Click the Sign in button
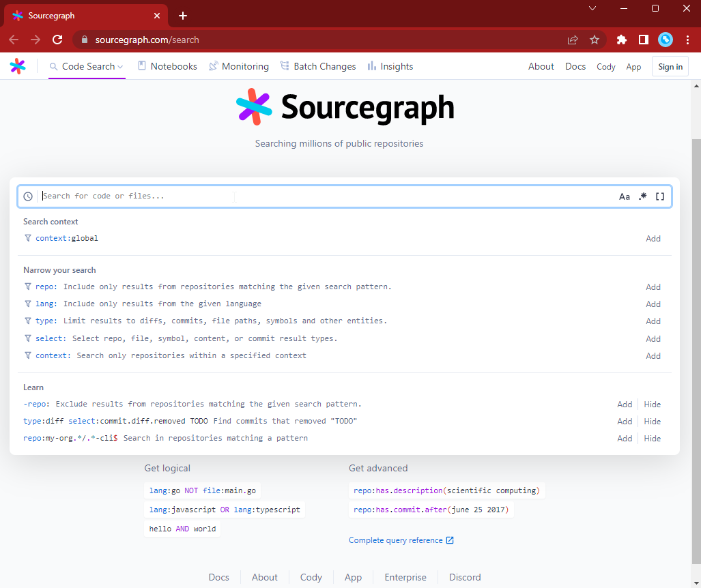Screen dimensions: 701x588 670,67
